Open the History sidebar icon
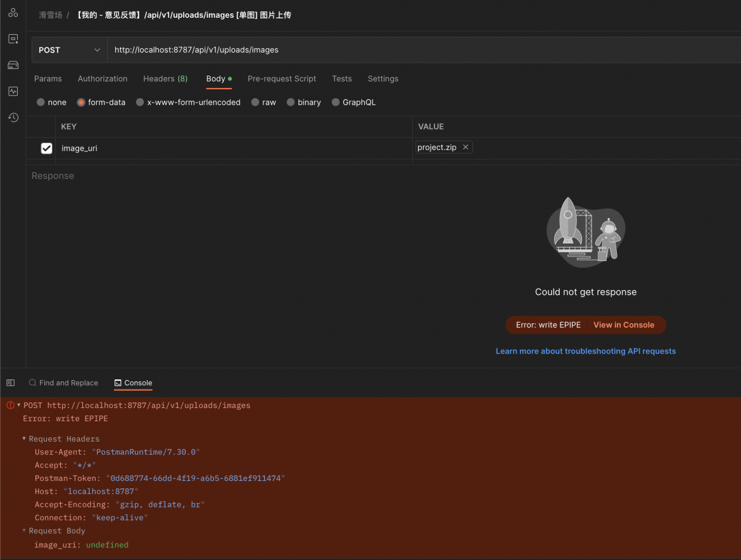The image size is (741, 560). (x=13, y=117)
